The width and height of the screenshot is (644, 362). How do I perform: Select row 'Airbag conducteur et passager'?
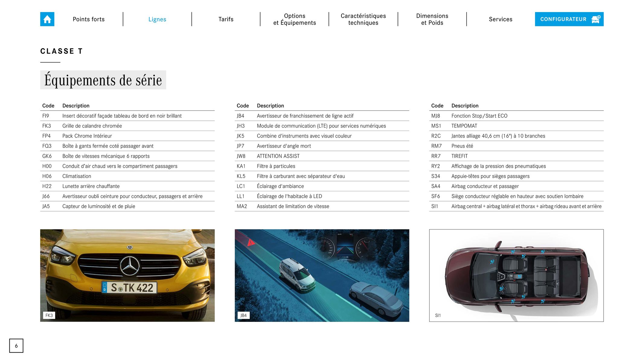(516, 186)
